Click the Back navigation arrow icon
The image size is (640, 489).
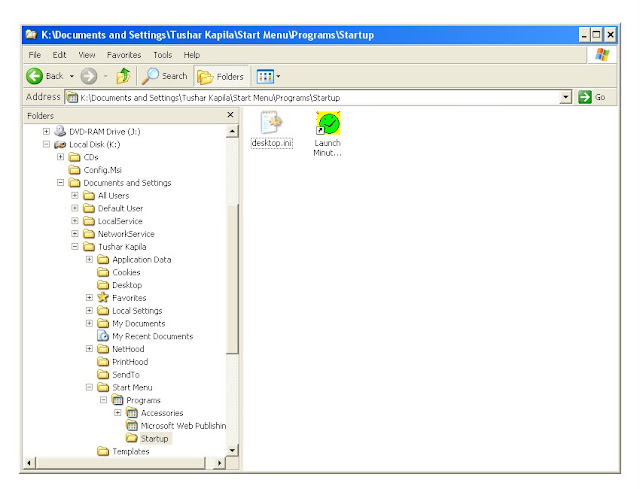[x=33, y=76]
